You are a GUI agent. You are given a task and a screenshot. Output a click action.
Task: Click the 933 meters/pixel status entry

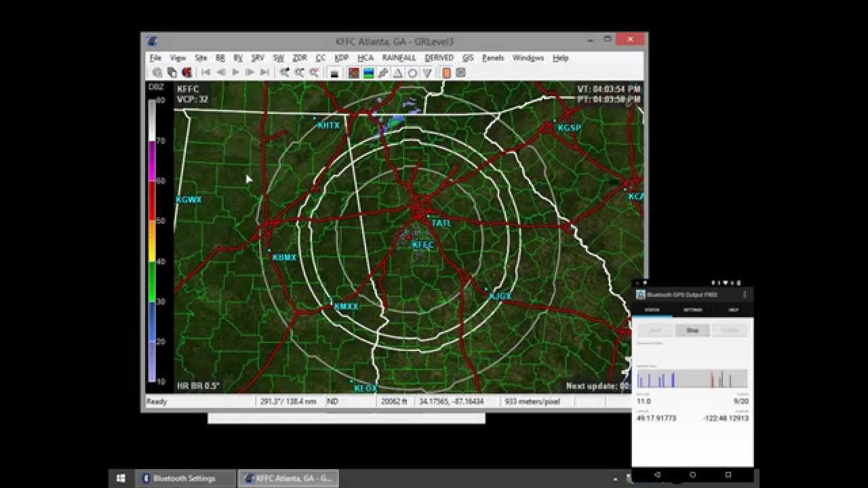(532, 402)
